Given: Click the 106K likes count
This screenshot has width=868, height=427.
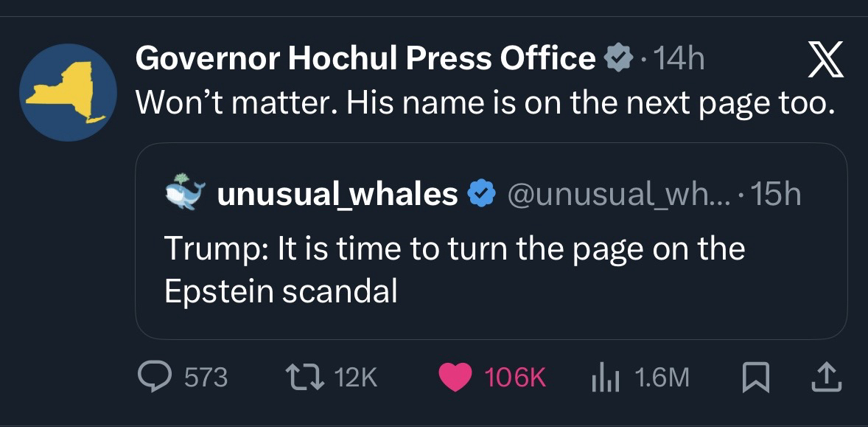Looking at the screenshot, I should pos(515,378).
